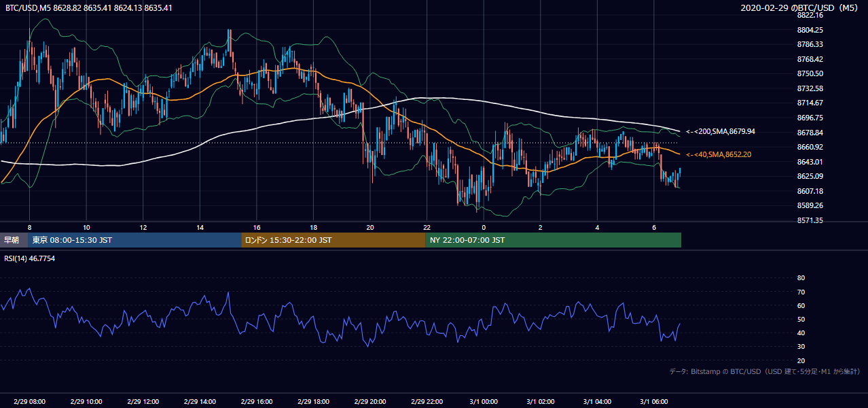Click the 2/29 20:00 time label
This screenshot has height=408, width=868.
pos(369,402)
